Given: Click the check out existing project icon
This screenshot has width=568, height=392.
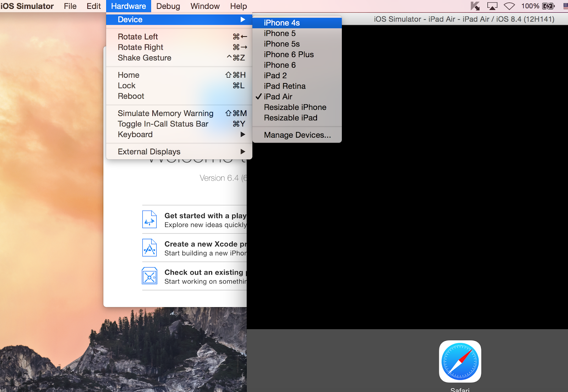Looking at the screenshot, I should point(149,276).
